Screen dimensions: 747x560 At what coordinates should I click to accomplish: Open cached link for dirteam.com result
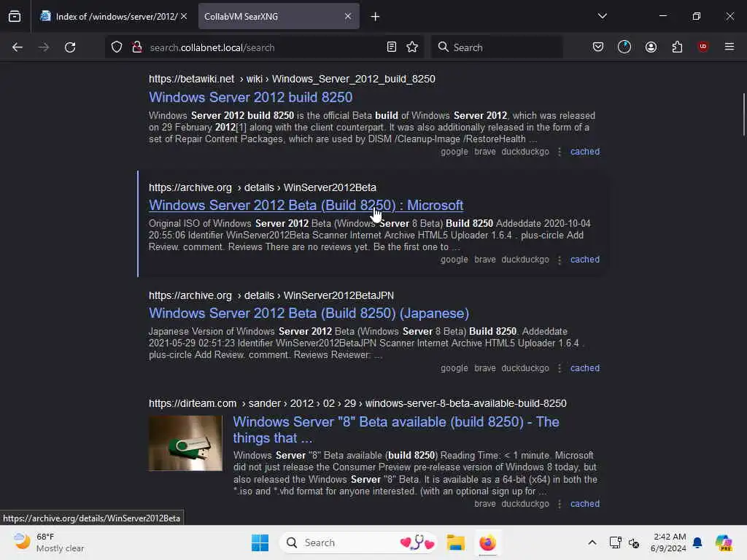coord(585,504)
